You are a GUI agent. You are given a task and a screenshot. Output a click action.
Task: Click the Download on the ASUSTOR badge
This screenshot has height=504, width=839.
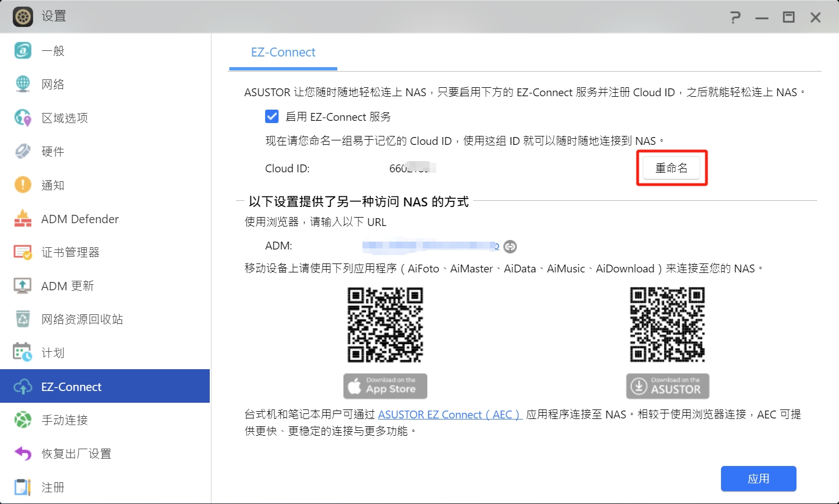pyautogui.click(x=668, y=386)
